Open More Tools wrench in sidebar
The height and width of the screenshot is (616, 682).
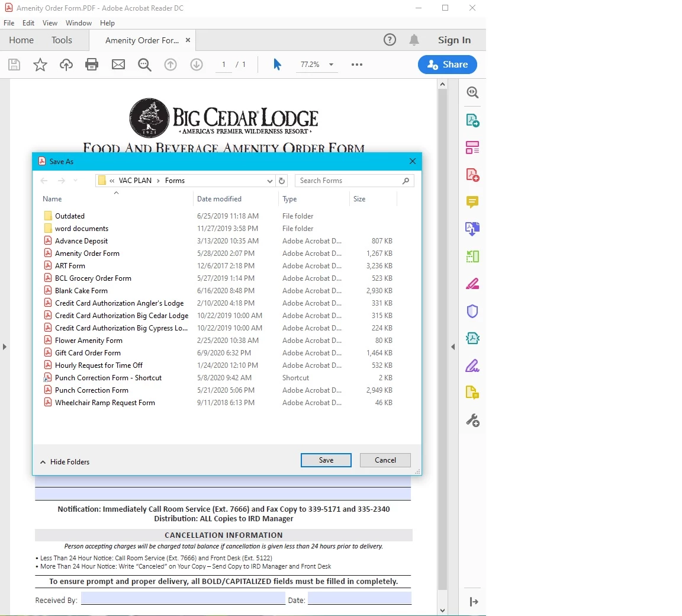click(x=472, y=420)
